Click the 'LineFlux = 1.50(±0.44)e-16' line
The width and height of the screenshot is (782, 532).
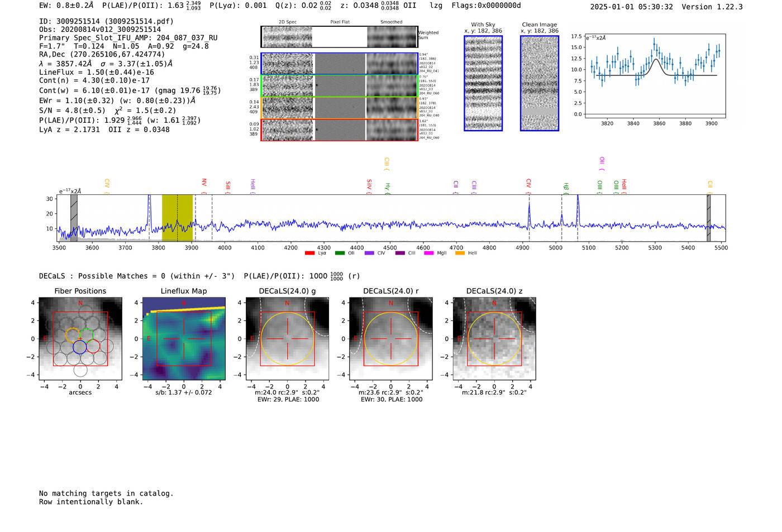click(x=97, y=72)
